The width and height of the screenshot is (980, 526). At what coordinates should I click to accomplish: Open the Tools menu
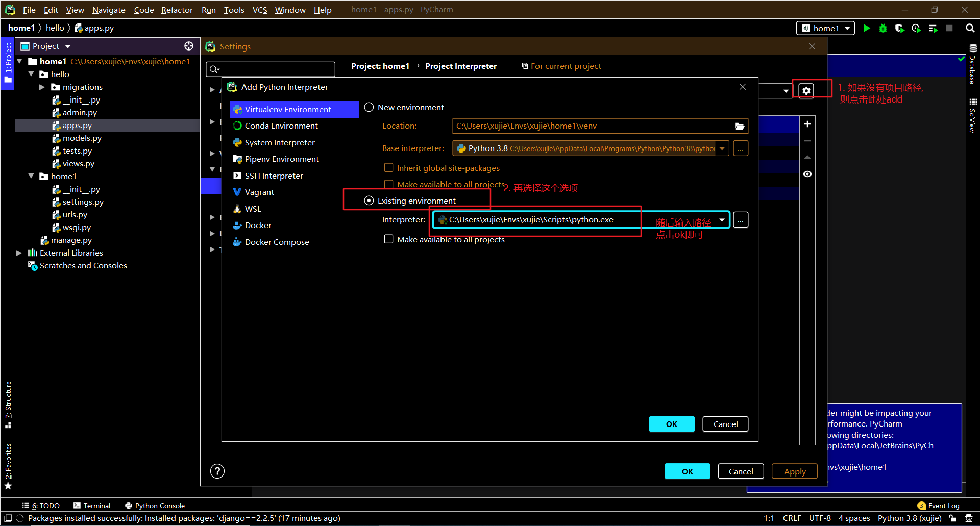pyautogui.click(x=234, y=10)
